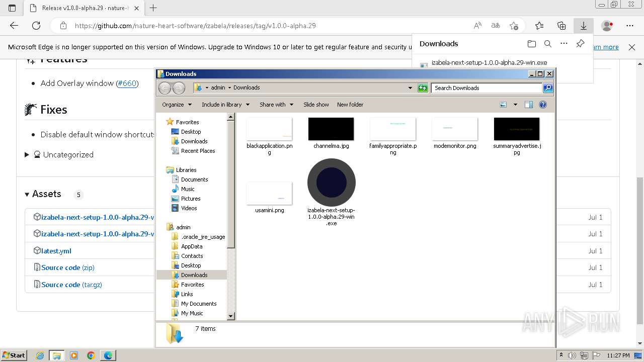The height and width of the screenshot is (362, 644).
Task: Open the latest.yml asset link
Action: (x=56, y=251)
